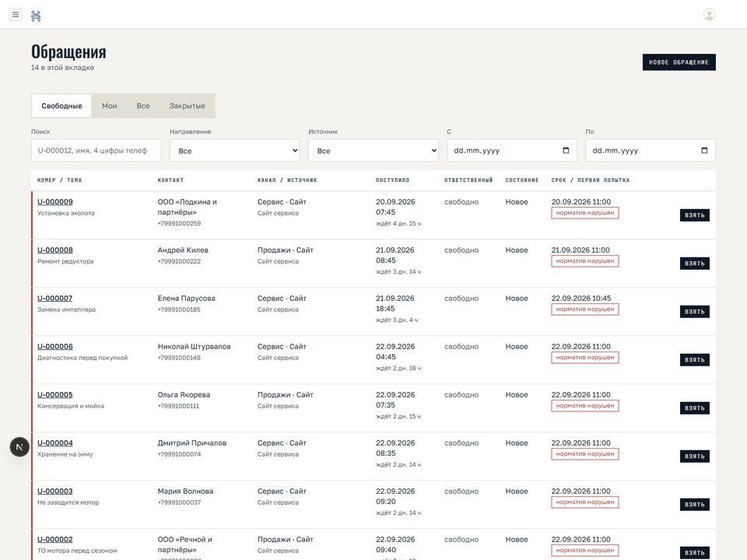Expand the Источник dropdown
The height and width of the screenshot is (560, 747).
click(x=373, y=150)
